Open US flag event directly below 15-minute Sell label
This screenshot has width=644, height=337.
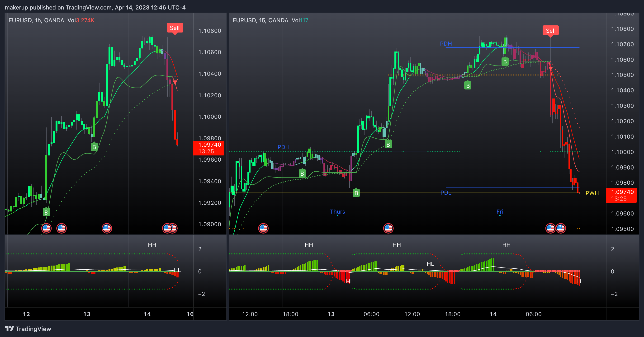tap(550, 228)
